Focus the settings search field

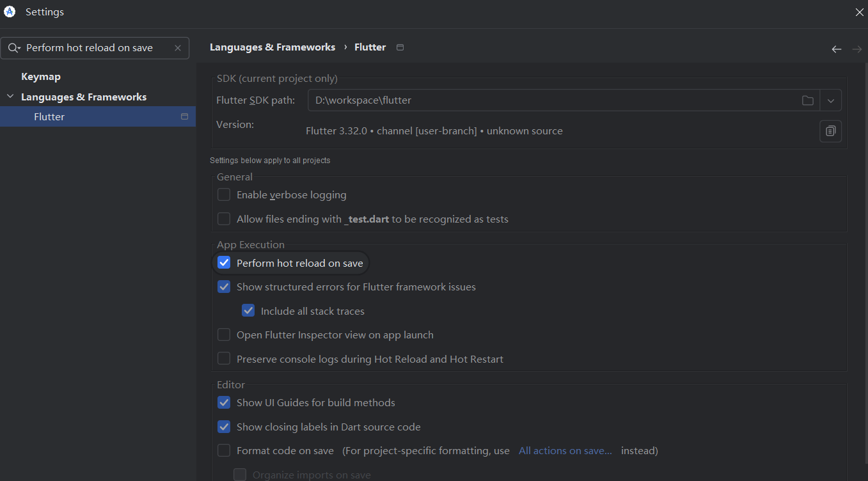(95, 48)
